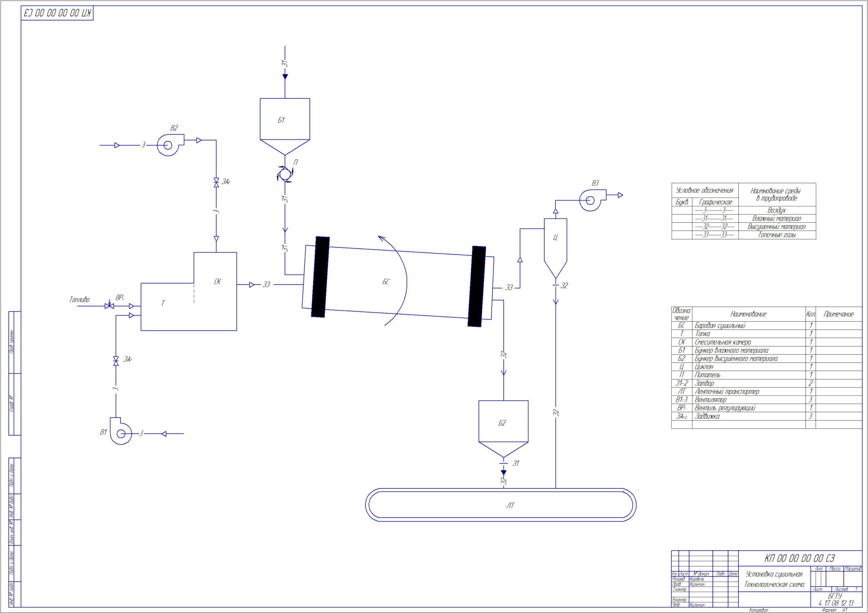
Task: Select the ЛТ belt conveyor shape
Action: (x=500, y=505)
